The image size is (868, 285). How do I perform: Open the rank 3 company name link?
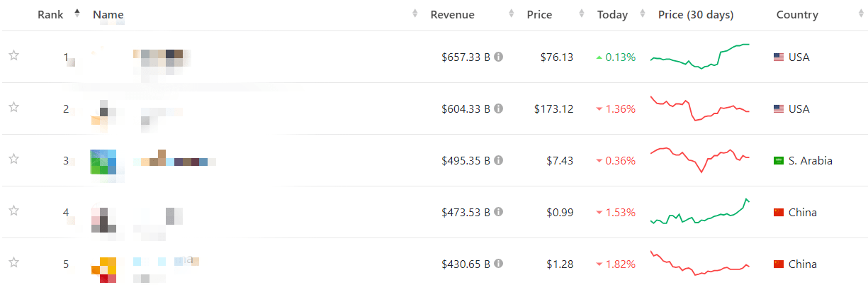pyautogui.click(x=174, y=161)
